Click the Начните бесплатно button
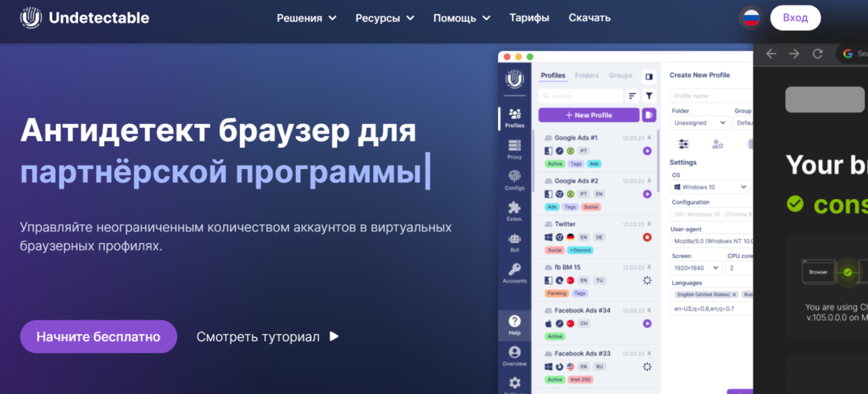Screen dimensions: 868x394 click(x=99, y=336)
